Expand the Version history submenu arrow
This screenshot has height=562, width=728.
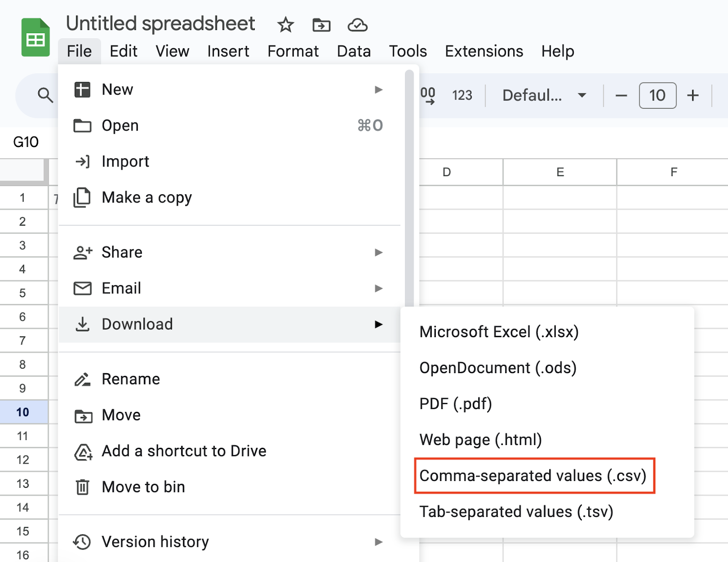(378, 542)
